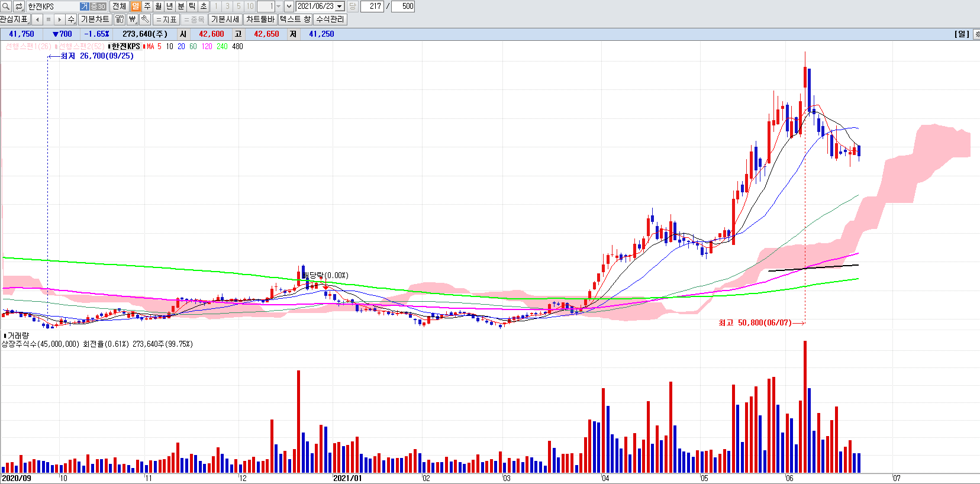The image size is (980, 484).
Task: Click the wrench configuration icon
Action: [145, 20]
